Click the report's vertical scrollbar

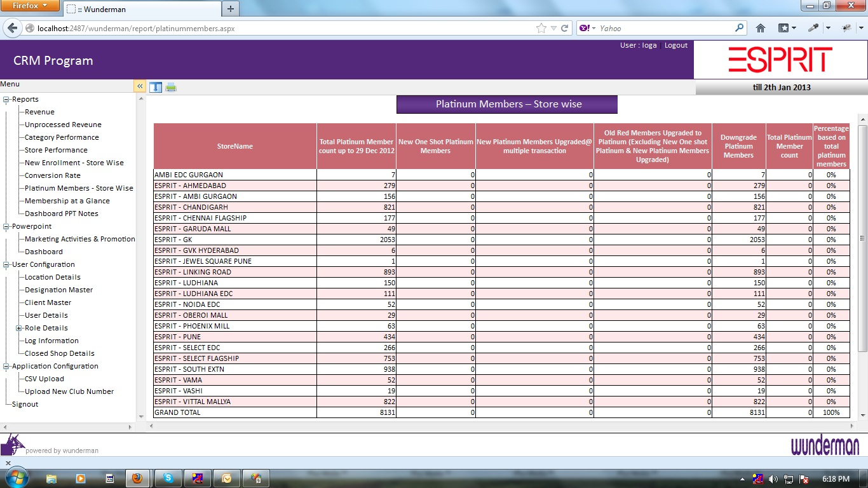click(862, 238)
